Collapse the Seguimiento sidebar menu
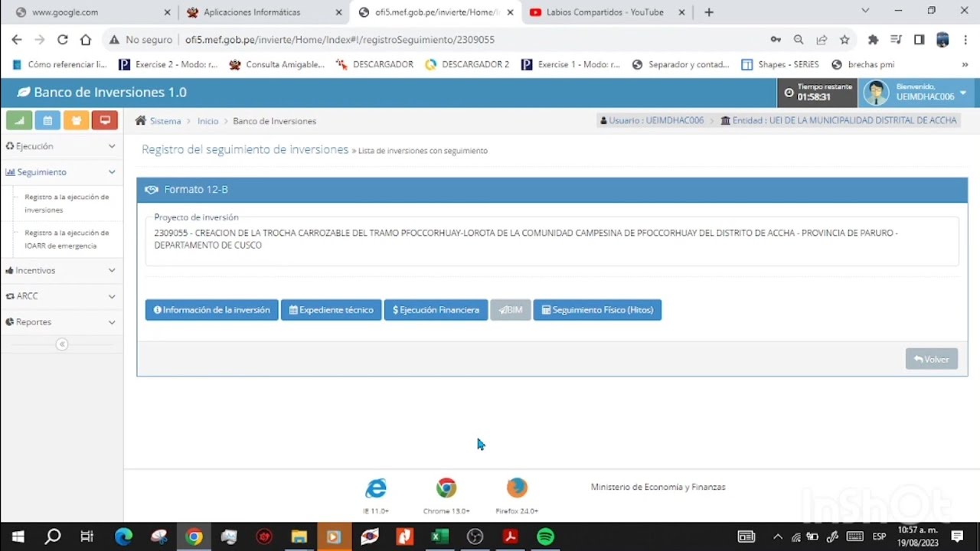Image resolution: width=980 pixels, height=551 pixels. [61, 172]
